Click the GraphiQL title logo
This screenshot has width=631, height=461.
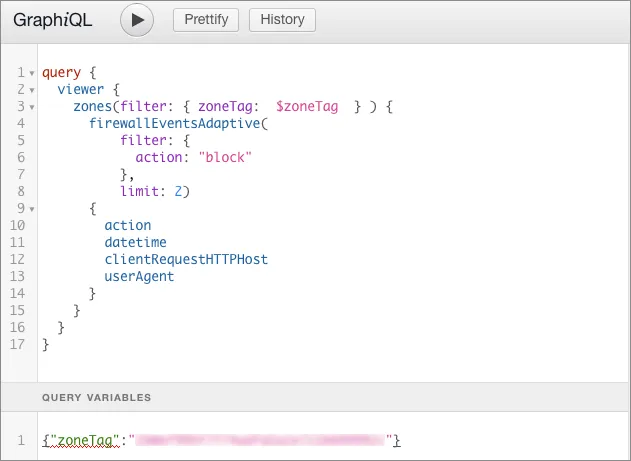(53, 20)
